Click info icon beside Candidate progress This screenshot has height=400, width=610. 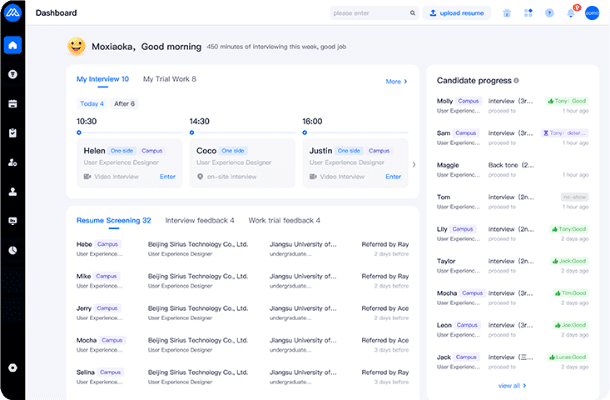pos(516,80)
